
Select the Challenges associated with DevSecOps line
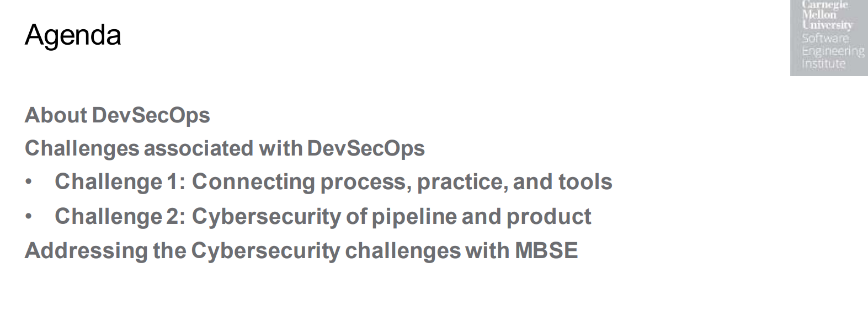[x=225, y=148]
